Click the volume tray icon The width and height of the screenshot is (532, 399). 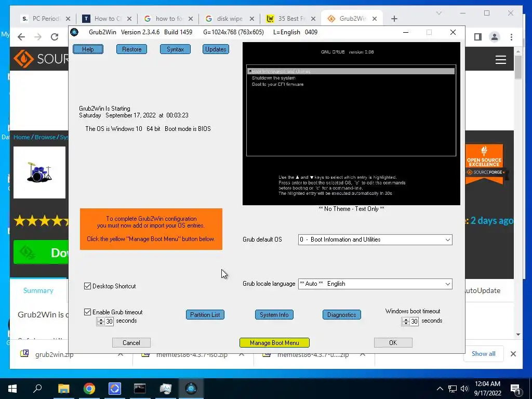pyautogui.click(x=464, y=389)
